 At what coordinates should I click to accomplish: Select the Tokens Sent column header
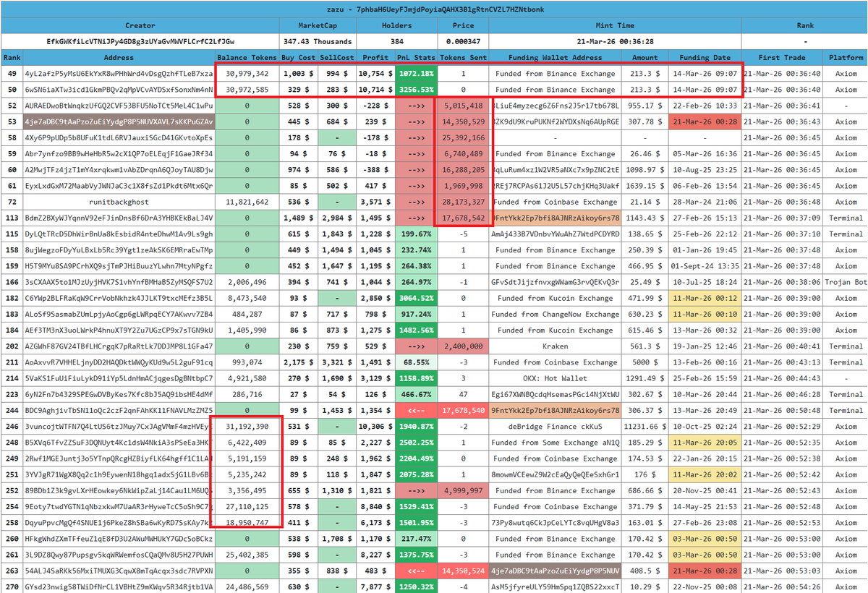[x=463, y=58]
